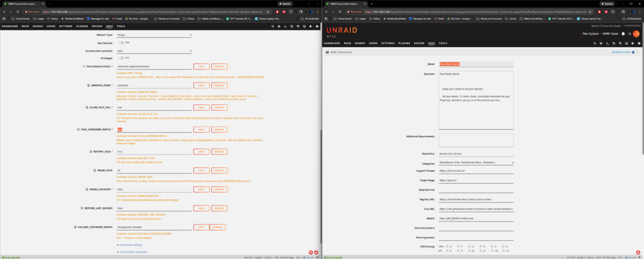Open Console shell command dropdown
The height and width of the screenshot is (259, 644).
click(x=154, y=51)
